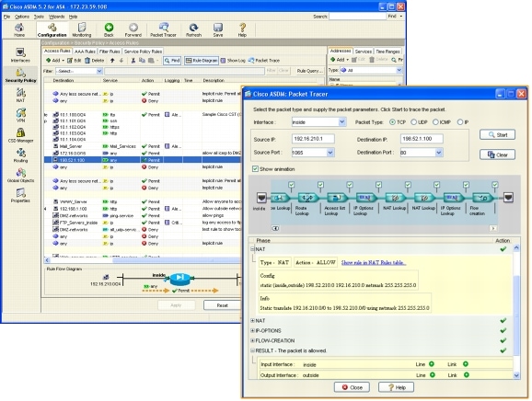Open CSD Manager in the sidebar

[x=20, y=135]
